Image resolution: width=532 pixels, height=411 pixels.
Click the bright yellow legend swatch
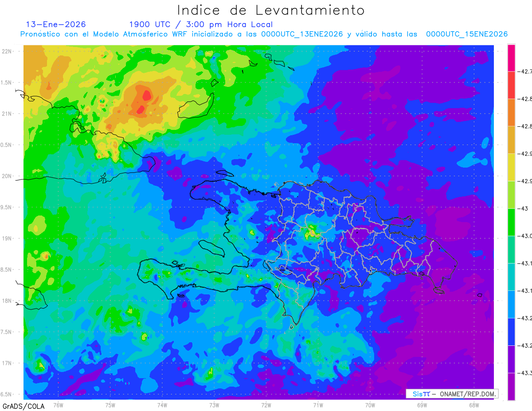(511, 167)
